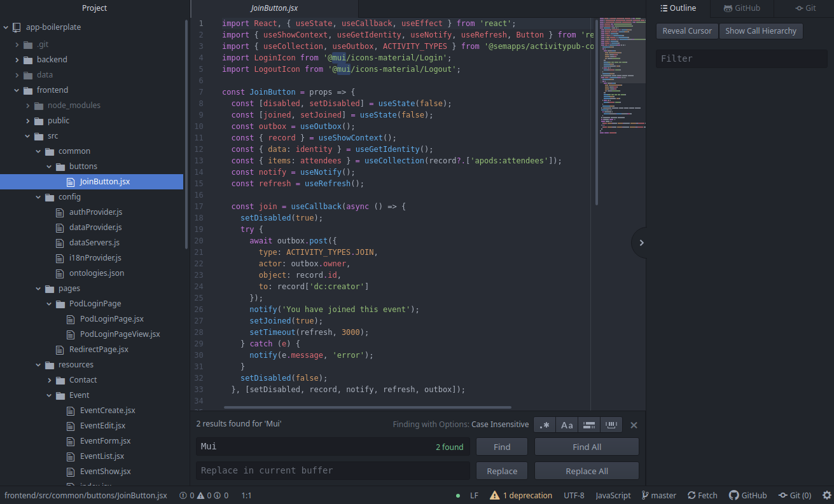The image size is (834, 504).
Task: Collapse the app-boilerplate root folder
Action: (6, 27)
